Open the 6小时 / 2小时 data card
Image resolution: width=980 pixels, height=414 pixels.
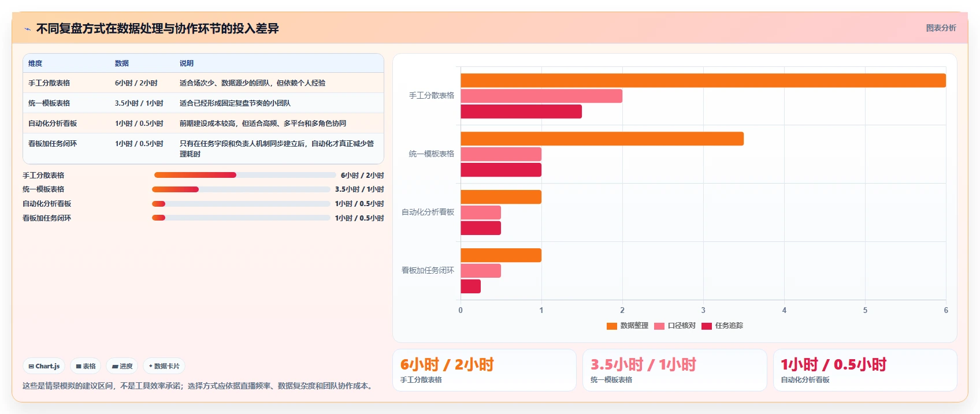(x=484, y=370)
